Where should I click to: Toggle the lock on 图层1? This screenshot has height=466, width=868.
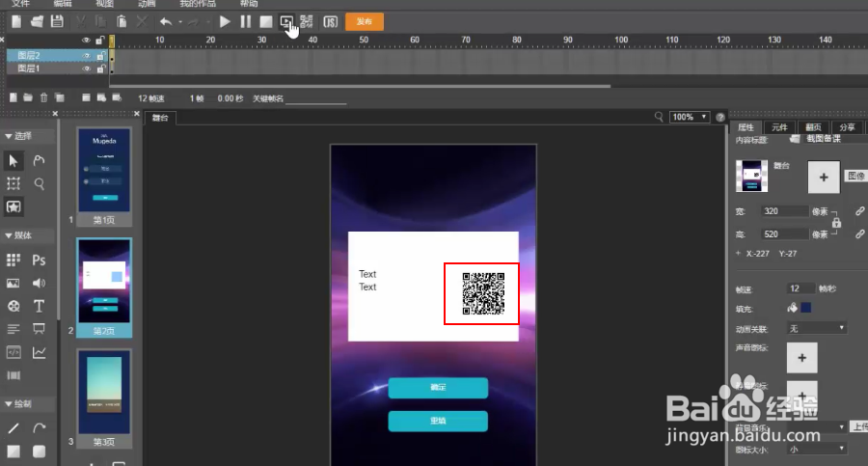(x=100, y=69)
